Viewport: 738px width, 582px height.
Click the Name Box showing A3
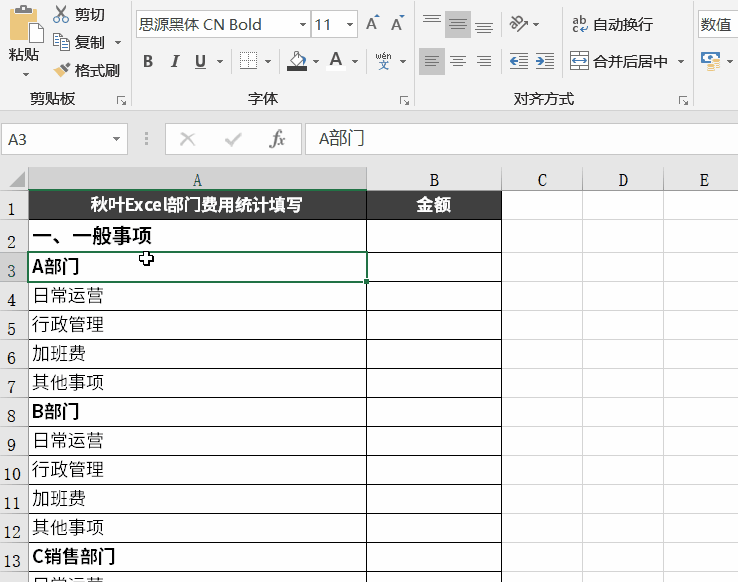click(64, 139)
